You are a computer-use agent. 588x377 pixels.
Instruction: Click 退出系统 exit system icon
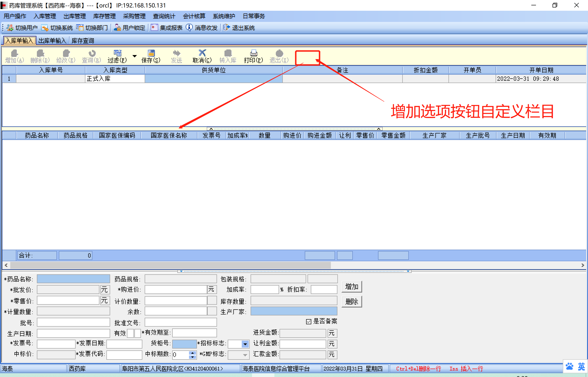226,28
